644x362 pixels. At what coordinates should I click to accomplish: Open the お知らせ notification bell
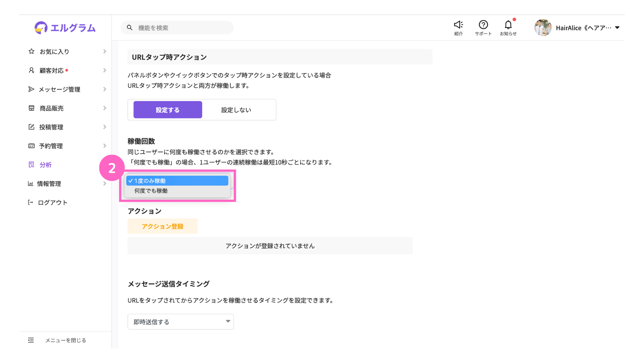[508, 25]
